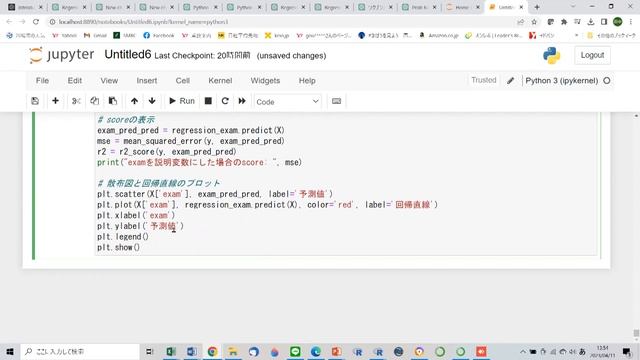Viewport: 640px width, 360px height.
Task: Open the browser profile avatar
Action: click(618, 22)
